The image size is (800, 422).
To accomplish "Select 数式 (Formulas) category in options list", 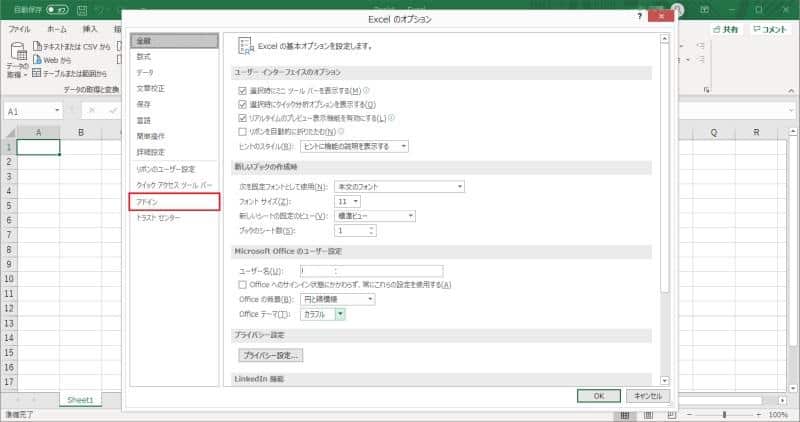I will tap(174, 57).
